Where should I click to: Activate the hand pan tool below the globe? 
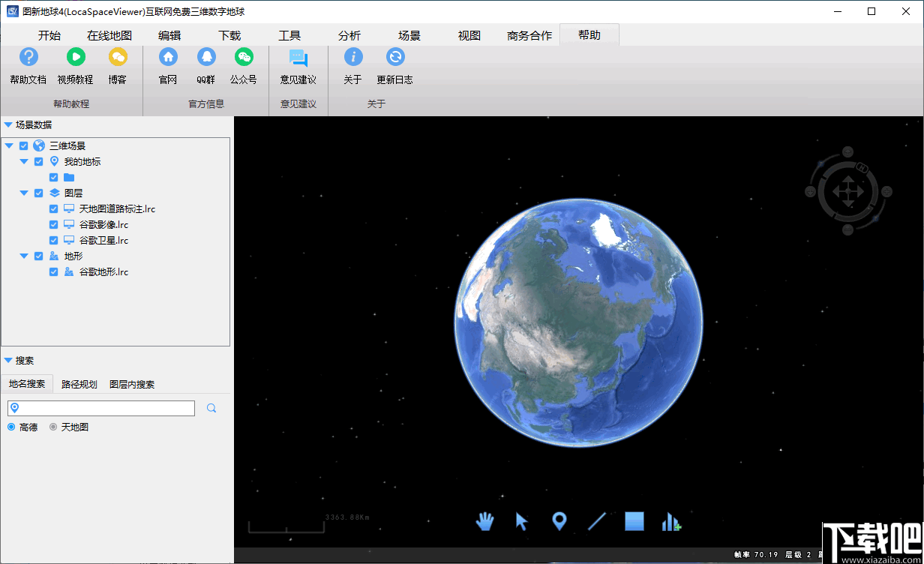[x=484, y=520]
